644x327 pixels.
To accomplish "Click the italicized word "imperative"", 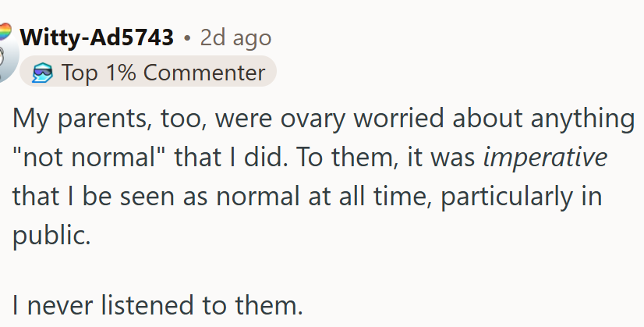I will click(x=545, y=158).
